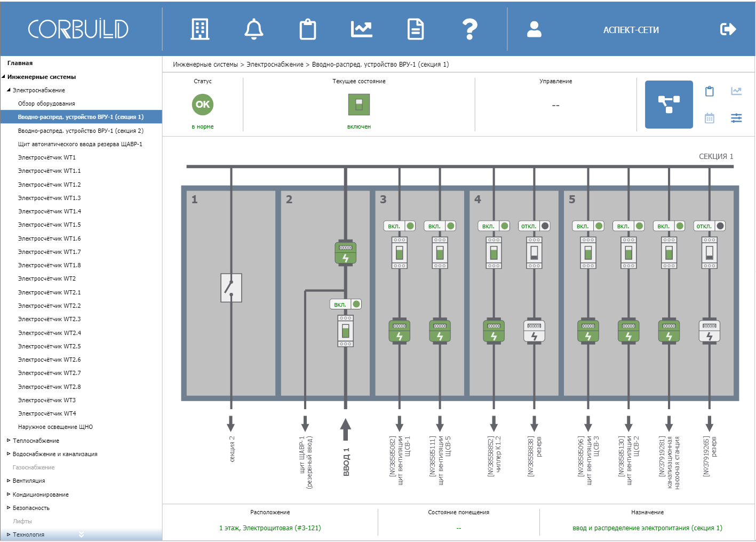Click the секция 2 output label

[232, 449]
